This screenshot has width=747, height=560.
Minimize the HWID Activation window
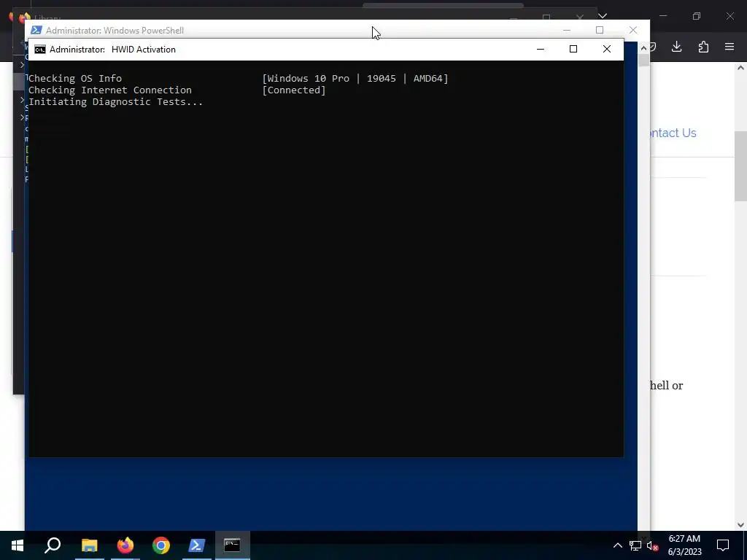pos(541,49)
